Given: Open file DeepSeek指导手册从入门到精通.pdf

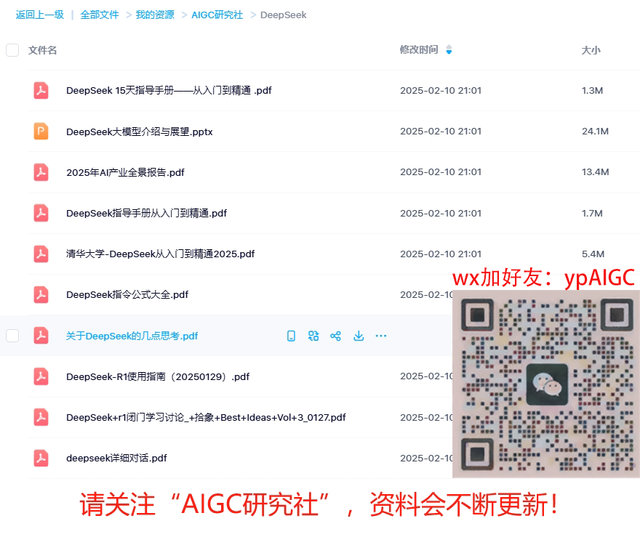Looking at the screenshot, I should pos(147,213).
